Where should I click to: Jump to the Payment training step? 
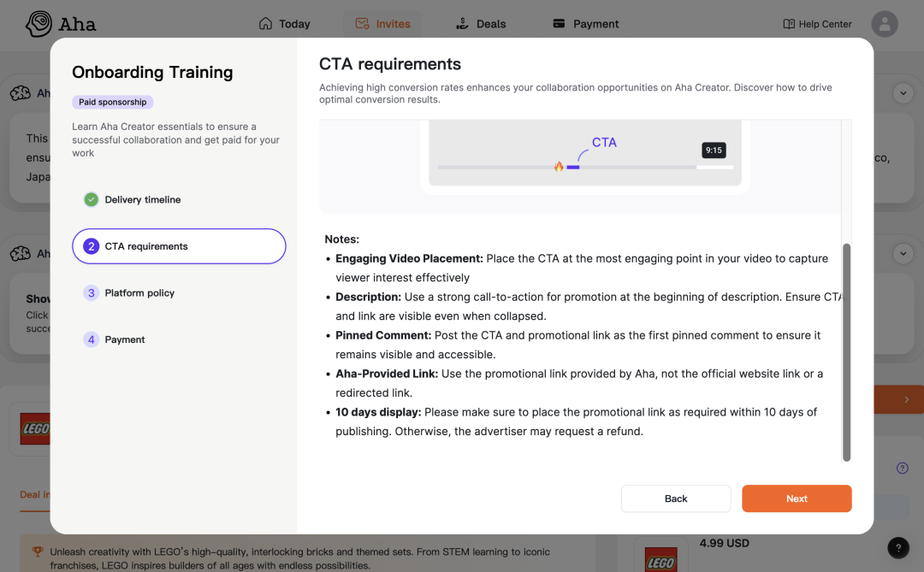tap(124, 339)
